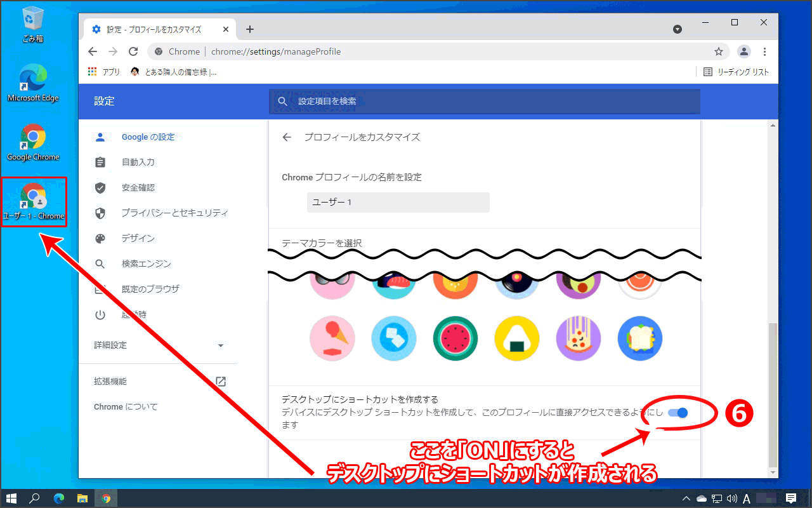This screenshot has height=508, width=812.
Task: Open 拡張機能 external link
Action: pos(221,382)
